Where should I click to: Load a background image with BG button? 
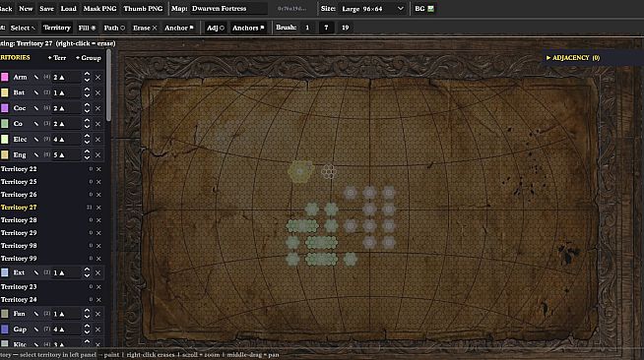point(424,8)
